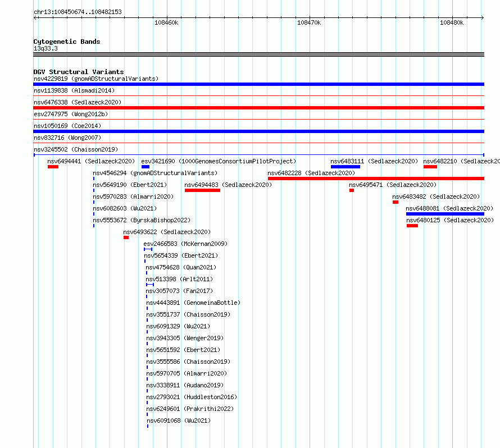Select the nsv5649190 (Ebert2021) label
The image size is (500, 448).
point(130,185)
